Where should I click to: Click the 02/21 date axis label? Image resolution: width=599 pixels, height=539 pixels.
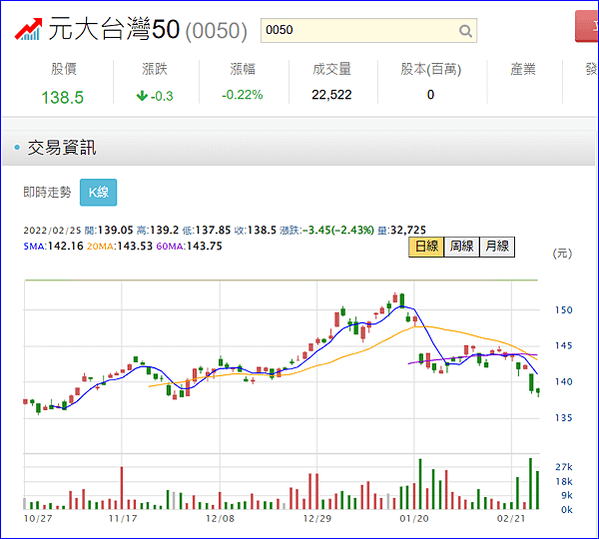tap(511, 519)
